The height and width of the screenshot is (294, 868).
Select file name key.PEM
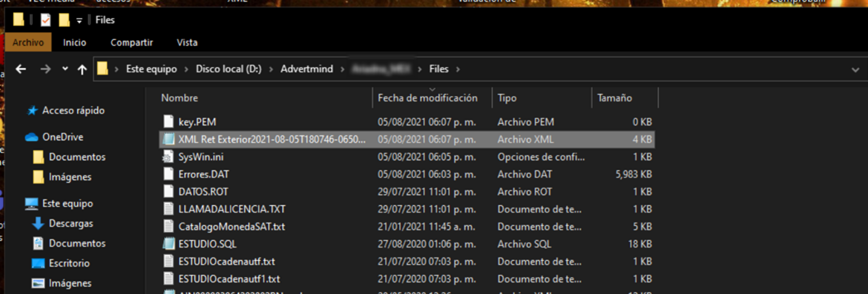pyautogui.click(x=197, y=122)
